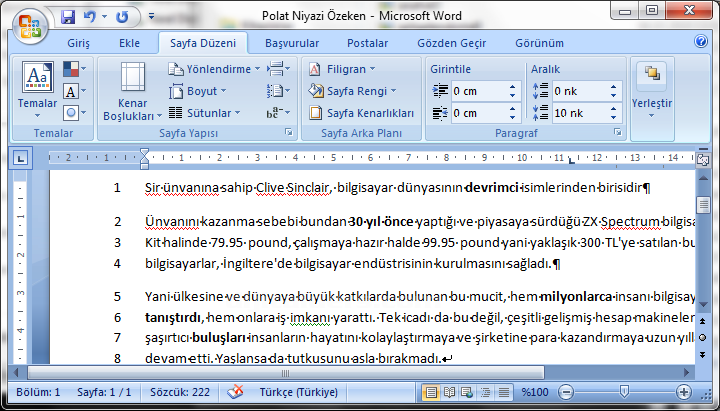Image resolution: width=720 pixels, height=411 pixels.
Task: Click Bölüm: 1 in status bar
Action: pos(38,392)
